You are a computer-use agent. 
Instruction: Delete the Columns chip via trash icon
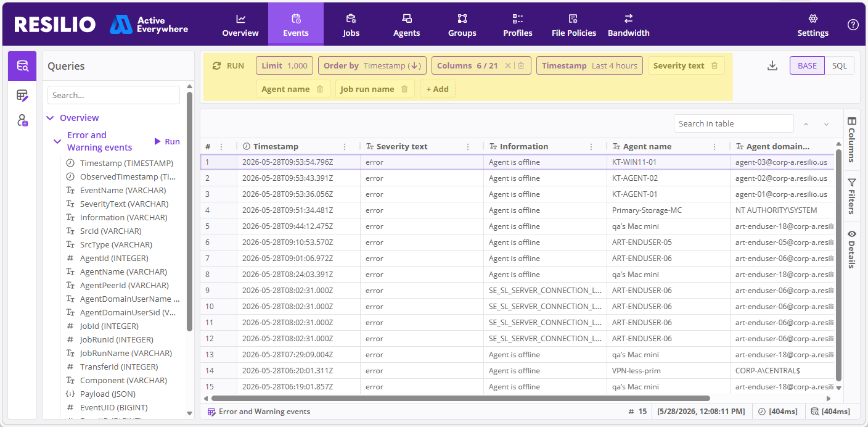521,65
